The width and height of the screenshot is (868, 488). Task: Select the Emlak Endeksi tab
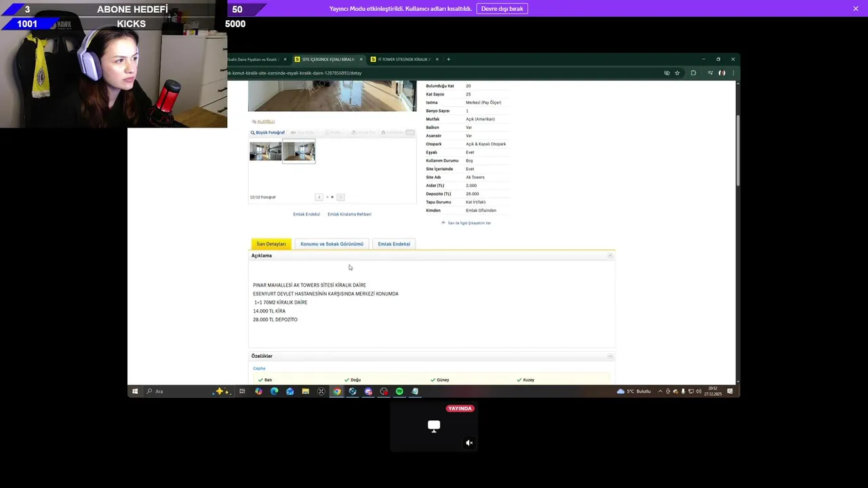tap(394, 244)
